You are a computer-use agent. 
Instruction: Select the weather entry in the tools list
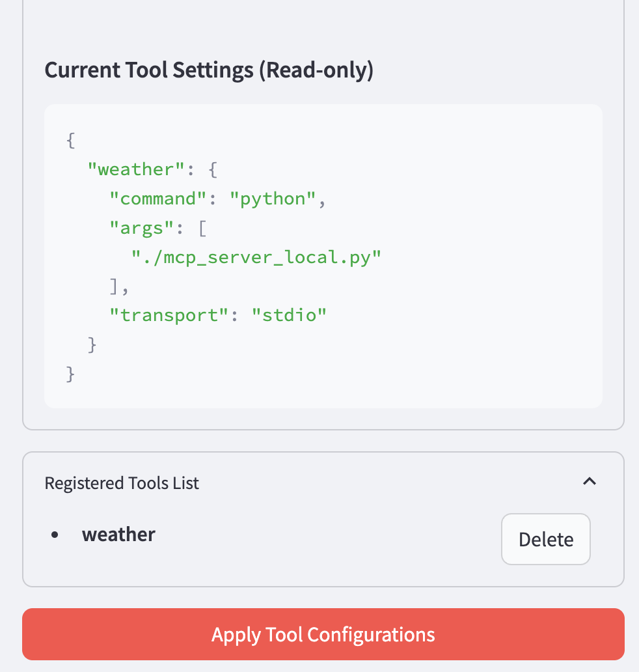tap(118, 534)
